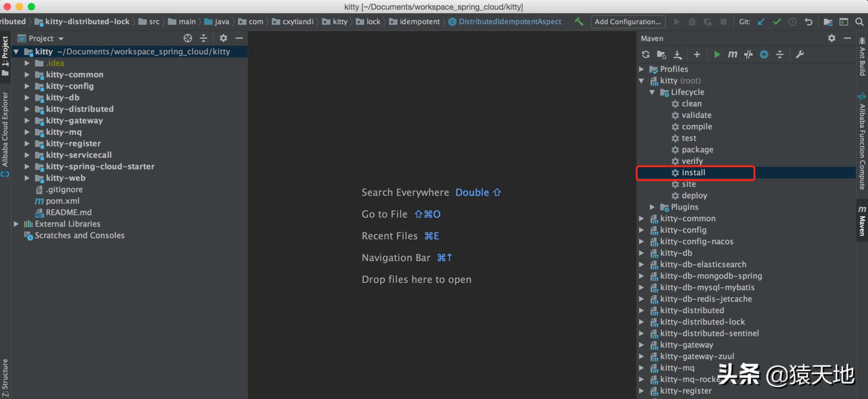Click locate file target icon in Project panel

pos(188,38)
